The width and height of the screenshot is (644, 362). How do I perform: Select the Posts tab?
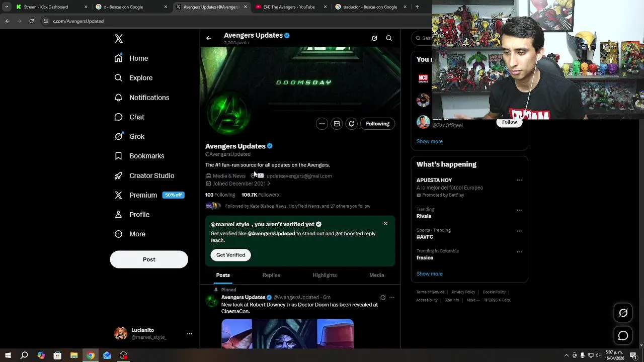click(x=223, y=275)
